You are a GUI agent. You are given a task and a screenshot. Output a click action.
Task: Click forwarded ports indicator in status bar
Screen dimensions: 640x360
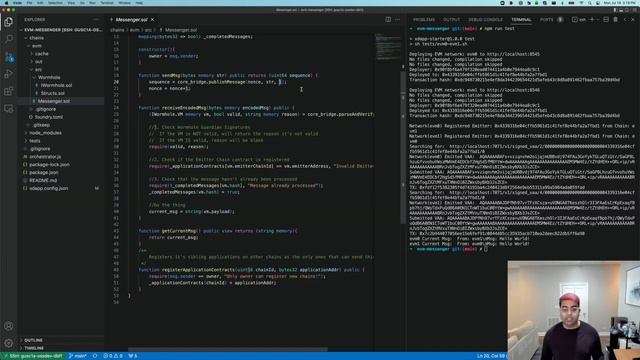coord(133,356)
